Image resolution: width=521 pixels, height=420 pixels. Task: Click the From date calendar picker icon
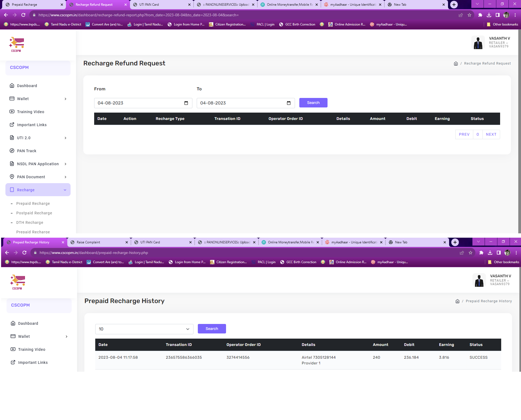tap(186, 103)
